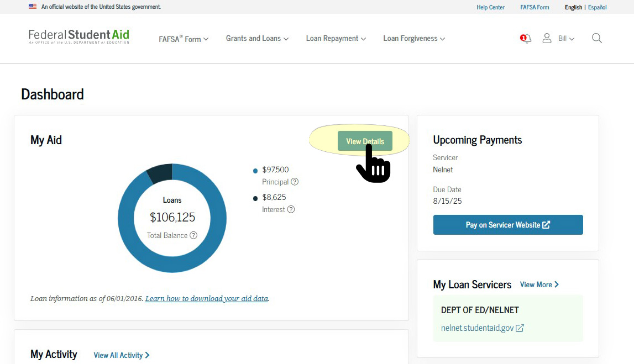Click Learn how to download your aid data
Screen dimensions: 634x364
click(x=207, y=298)
